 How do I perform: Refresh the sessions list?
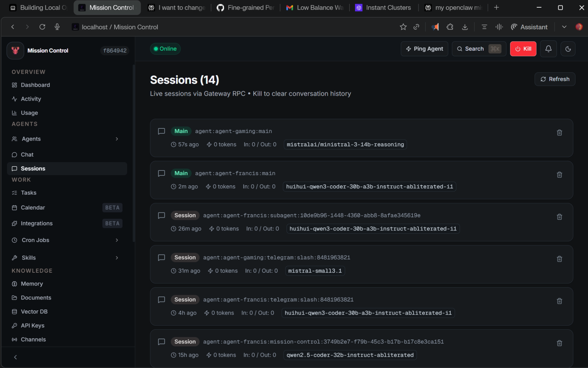pos(555,79)
